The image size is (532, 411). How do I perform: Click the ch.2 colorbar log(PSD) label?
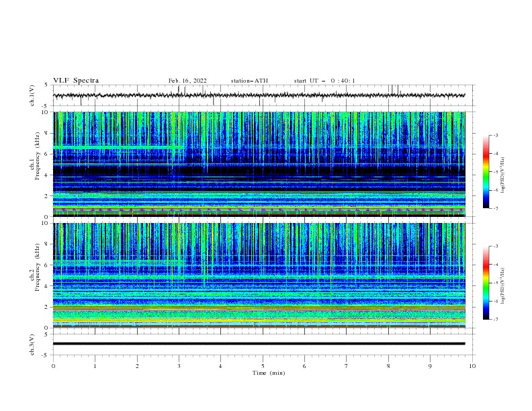click(502, 286)
